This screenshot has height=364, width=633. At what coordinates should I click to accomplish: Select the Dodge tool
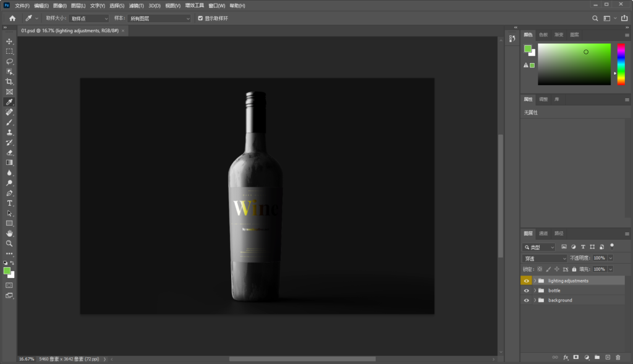coord(9,183)
